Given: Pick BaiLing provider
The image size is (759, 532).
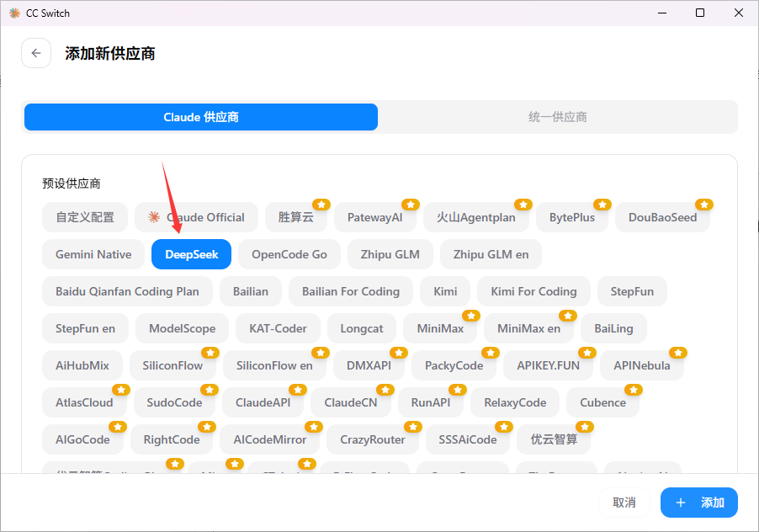Looking at the screenshot, I should click(613, 328).
